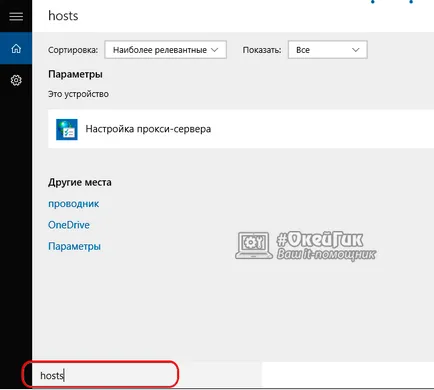This screenshot has width=434, height=390.
Task: Click the proxy server settings icon
Action: point(67,129)
